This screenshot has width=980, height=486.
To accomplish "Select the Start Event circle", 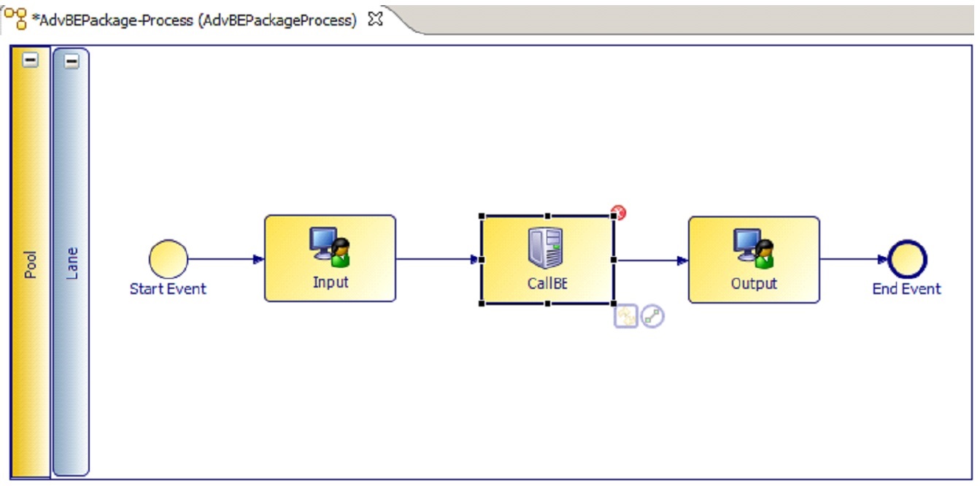I will tap(169, 259).
